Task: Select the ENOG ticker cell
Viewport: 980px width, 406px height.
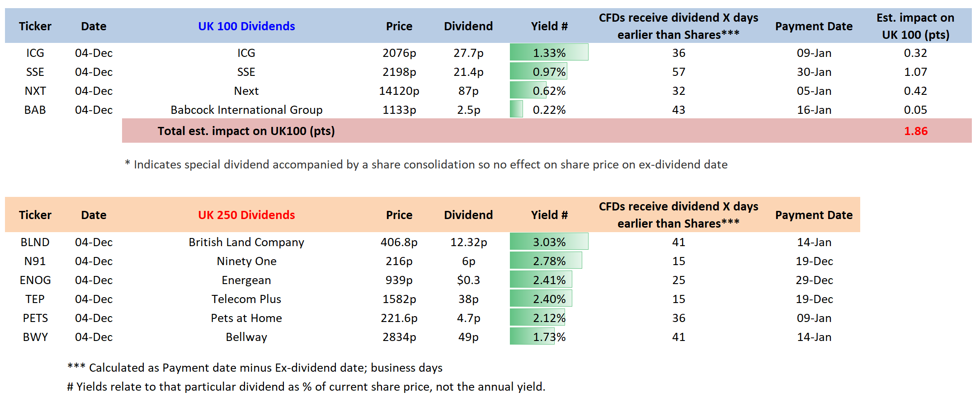Action: coord(35,280)
